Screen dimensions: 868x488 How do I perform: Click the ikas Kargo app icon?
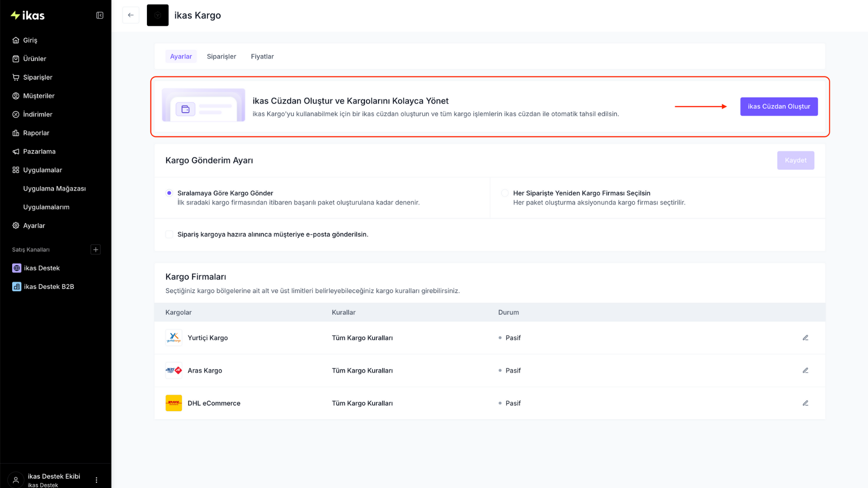[x=158, y=15]
